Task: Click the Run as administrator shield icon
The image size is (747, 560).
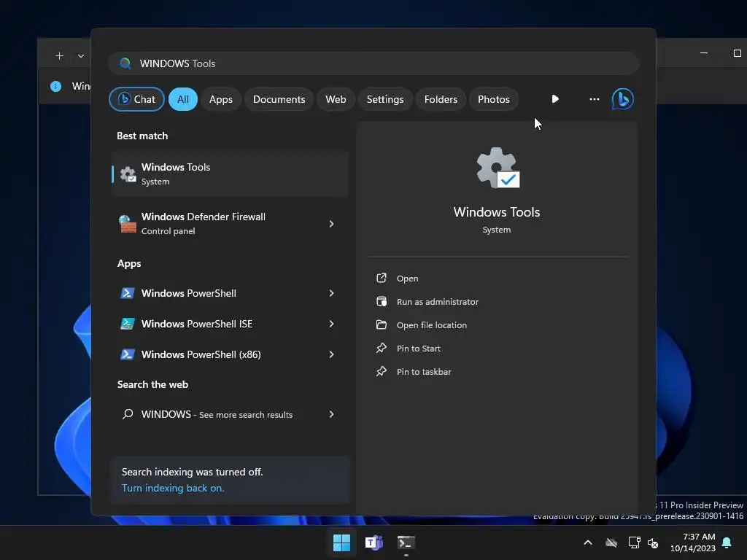Action: 381,301
